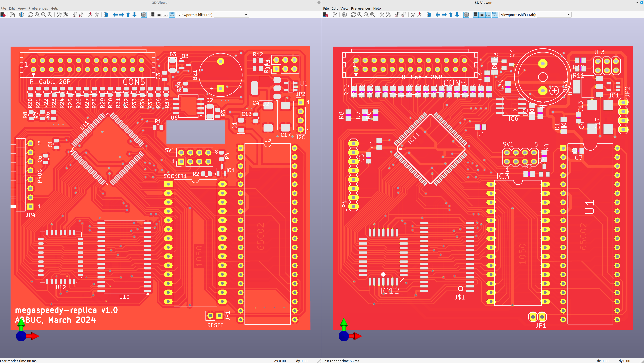Pan board up with left viewer arrow
The width and height of the screenshot is (644, 363).
click(x=128, y=15)
